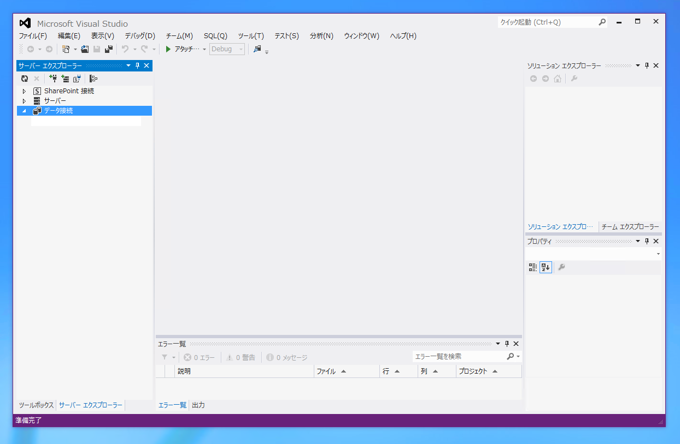Select the SharePoint 接続 tree item
This screenshot has width=680, height=444.
[69, 91]
